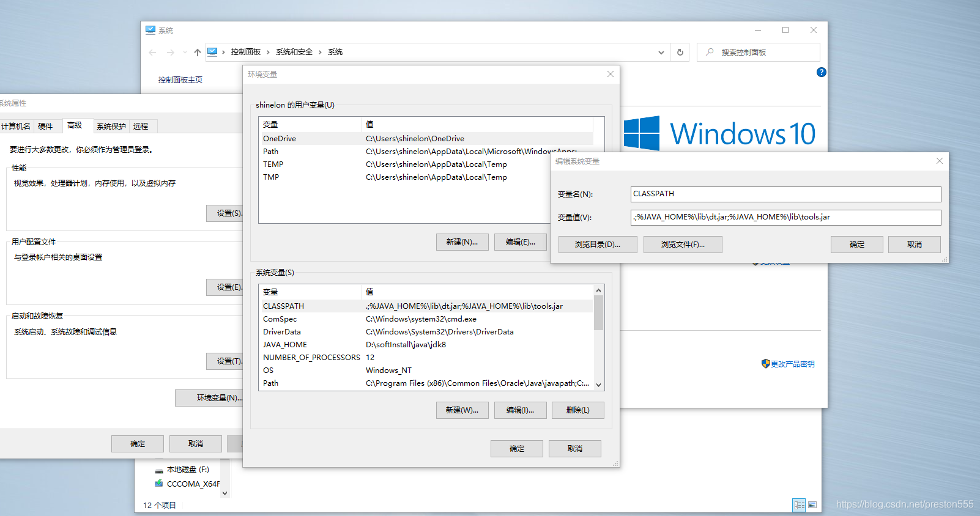The image size is (980, 516).
Task: Select ComSpec system variable row
Action: [x=426, y=319]
